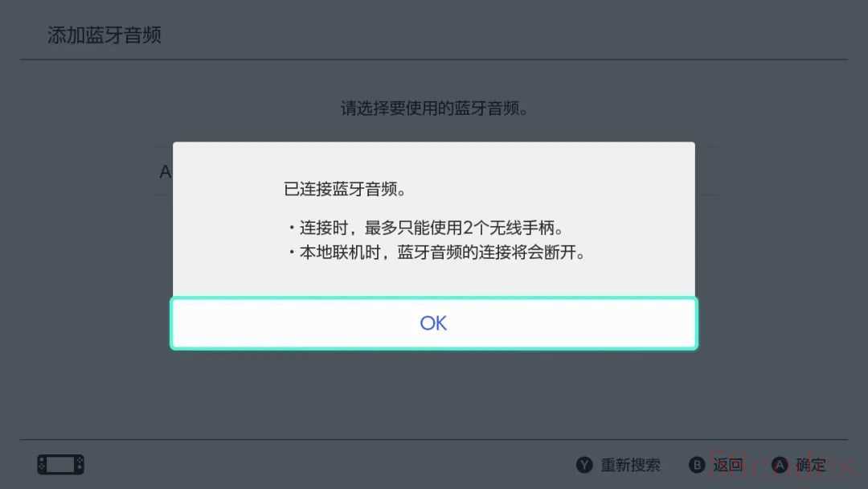Choose 确定 in the footer
The height and width of the screenshot is (489, 868).
click(811, 465)
